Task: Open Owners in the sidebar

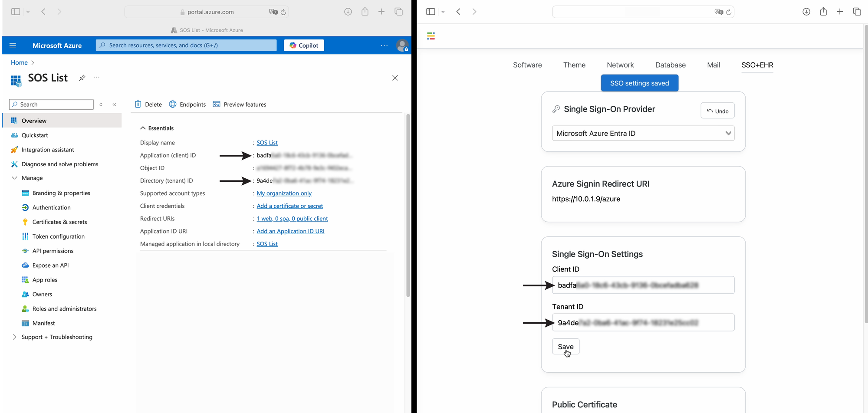Action: 42,294
